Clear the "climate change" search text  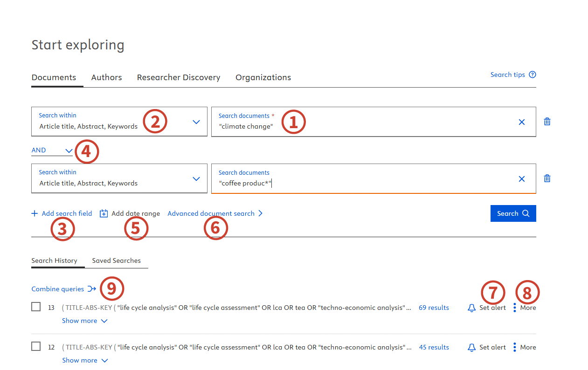point(522,122)
